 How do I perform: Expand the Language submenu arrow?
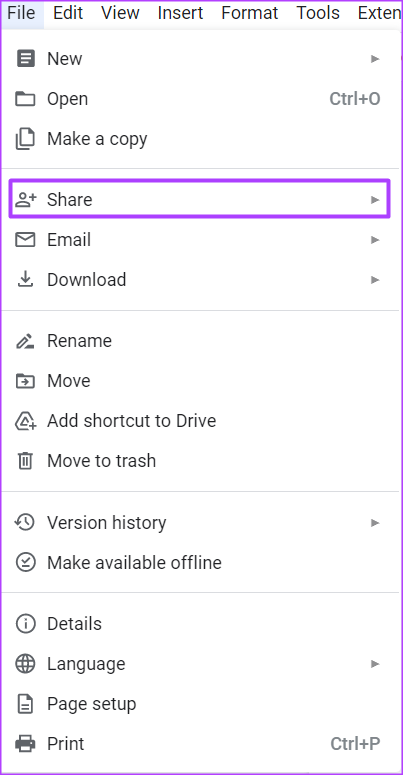[x=375, y=663]
